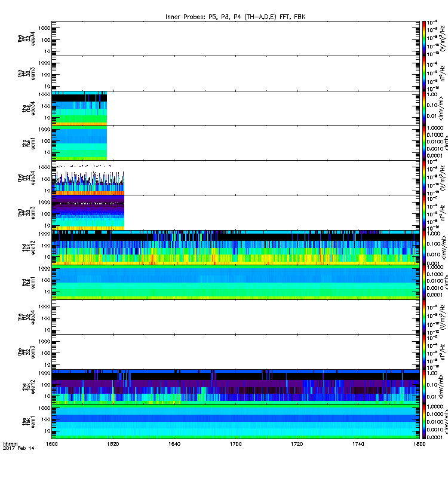
Task: Click the '0.01' value on tha fbk edc34 color scale
Action: [x=432, y=116]
